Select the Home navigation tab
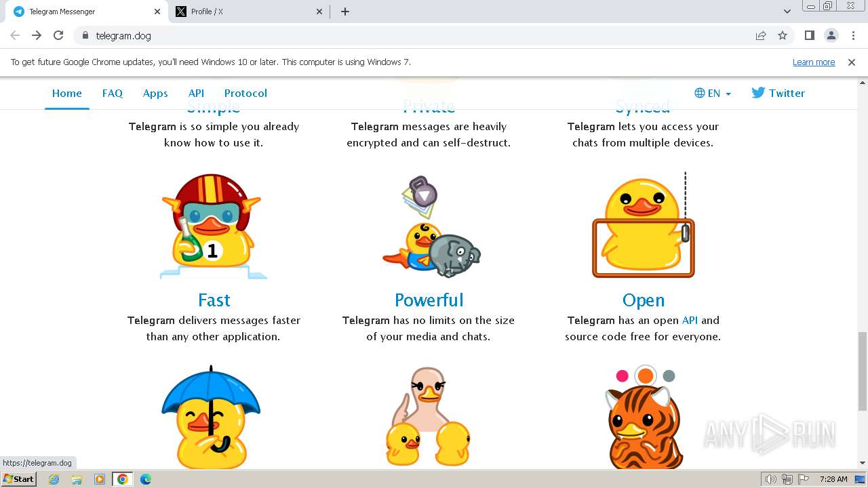868x488 pixels. click(67, 94)
